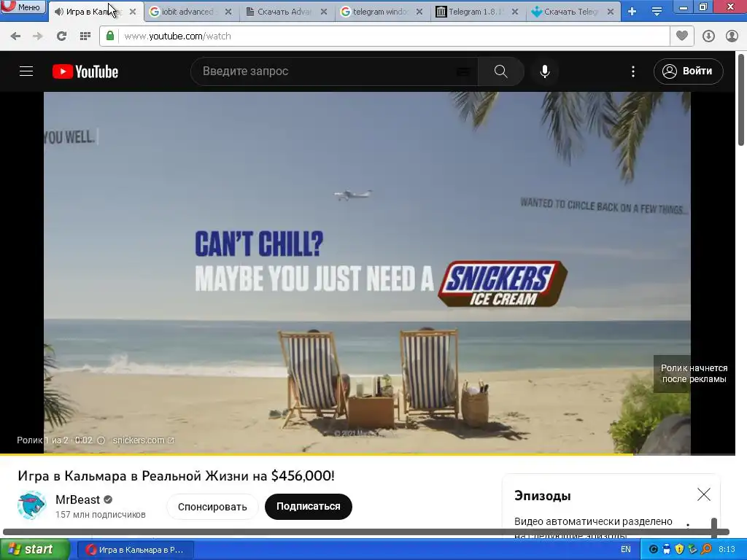Go forward with the forward arrow
Image resolution: width=747 pixels, height=560 pixels.
point(38,36)
